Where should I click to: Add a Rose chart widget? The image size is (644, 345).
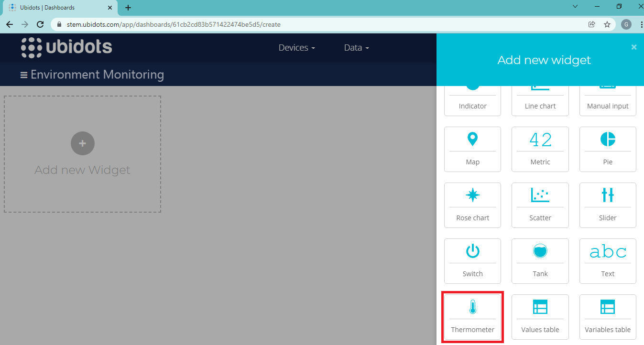pyautogui.click(x=472, y=205)
